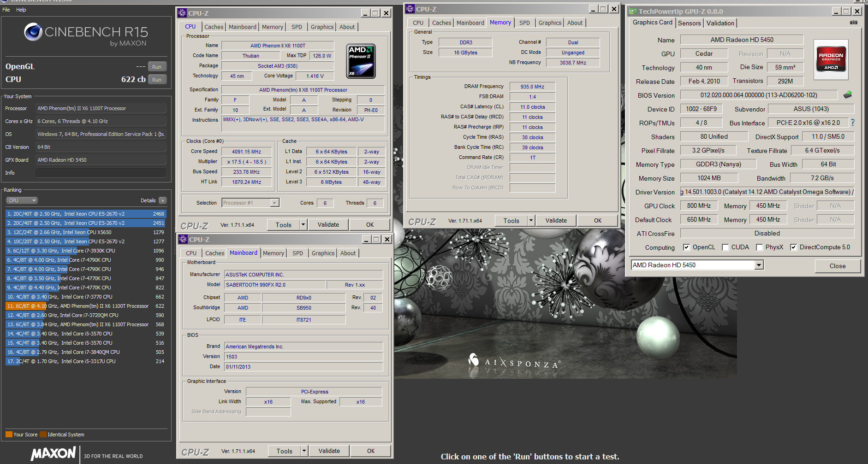Switch to the Sensors tab in GPU-Z

[690, 23]
